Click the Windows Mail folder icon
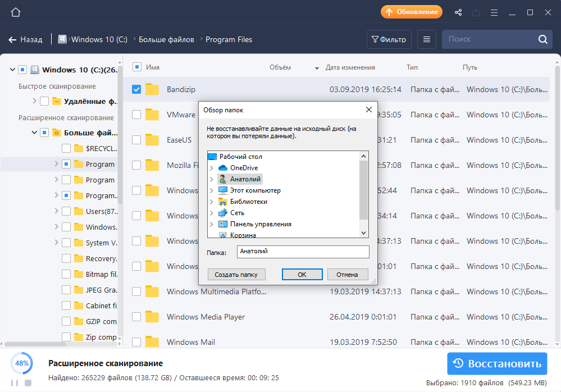Screen dimensions: 561x392 152,341
